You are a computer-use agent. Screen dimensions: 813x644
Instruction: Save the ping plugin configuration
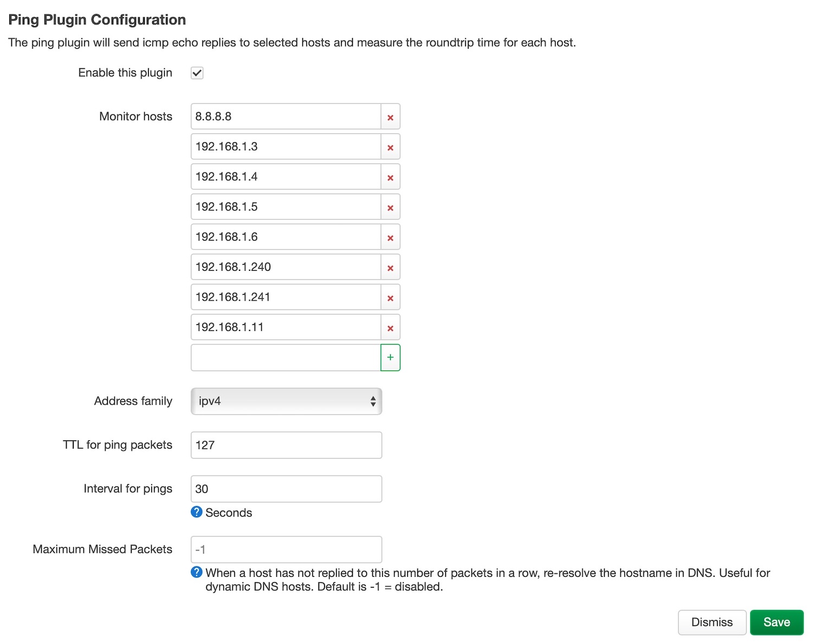click(777, 622)
